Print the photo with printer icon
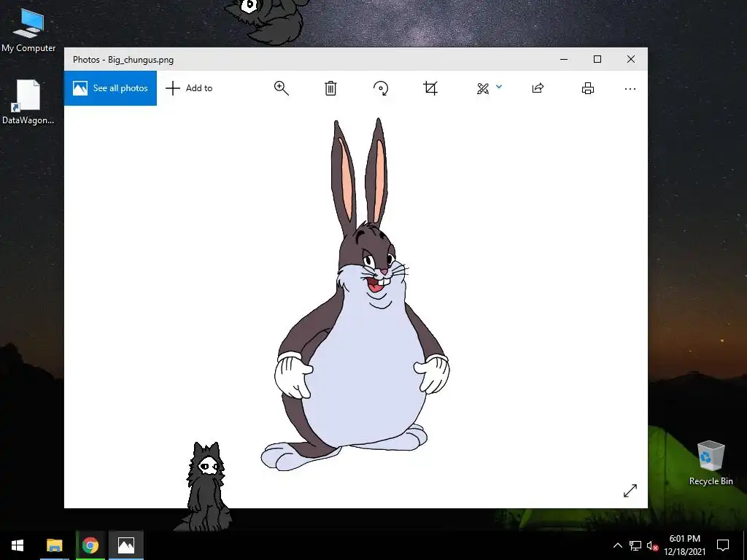This screenshot has width=747, height=560. point(588,88)
